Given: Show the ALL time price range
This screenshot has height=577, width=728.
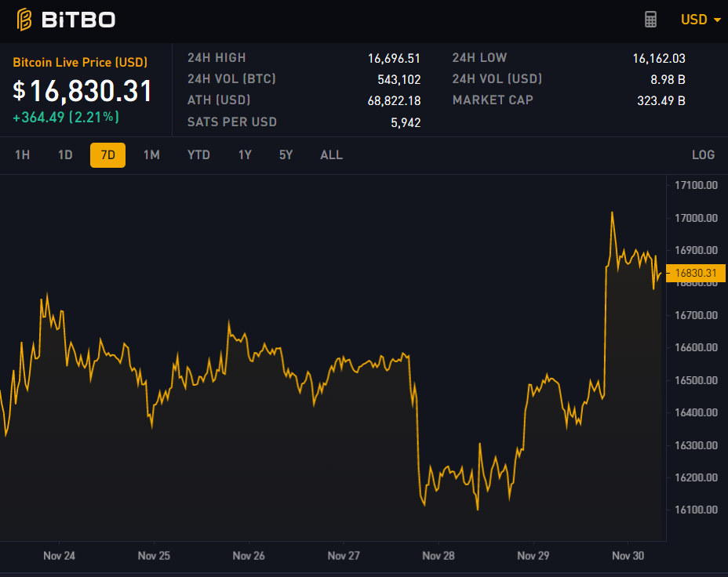Looking at the screenshot, I should pos(332,155).
